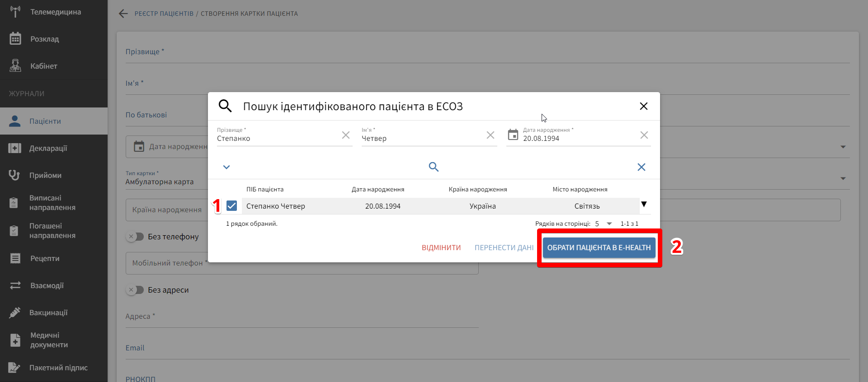Viewport: 868px width, 382px height.
Task: Click ОБРАТИ ПАЦІЄНТА В E-HEALTH button
Action: (x=599, y=247)
